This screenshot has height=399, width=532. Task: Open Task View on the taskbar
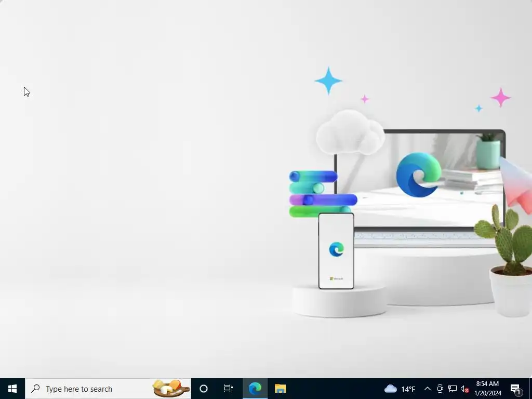(x=229, y=389)
